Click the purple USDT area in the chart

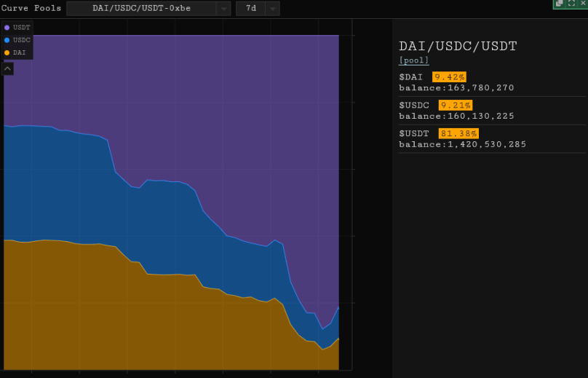coord(225,113)
